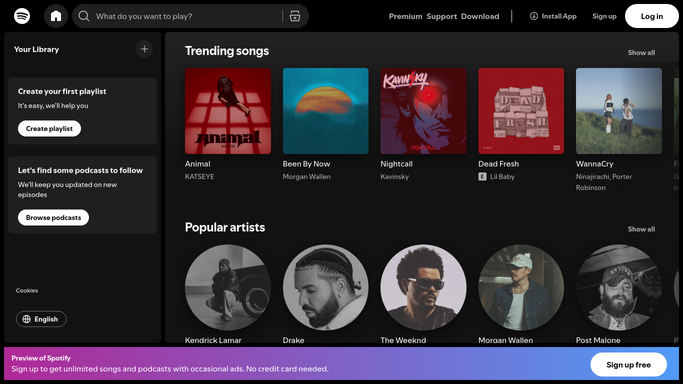The width and height of the screenshot is (683, 384).
Task: Click the Trending songs heading
Action: click(x=227, y=51)
